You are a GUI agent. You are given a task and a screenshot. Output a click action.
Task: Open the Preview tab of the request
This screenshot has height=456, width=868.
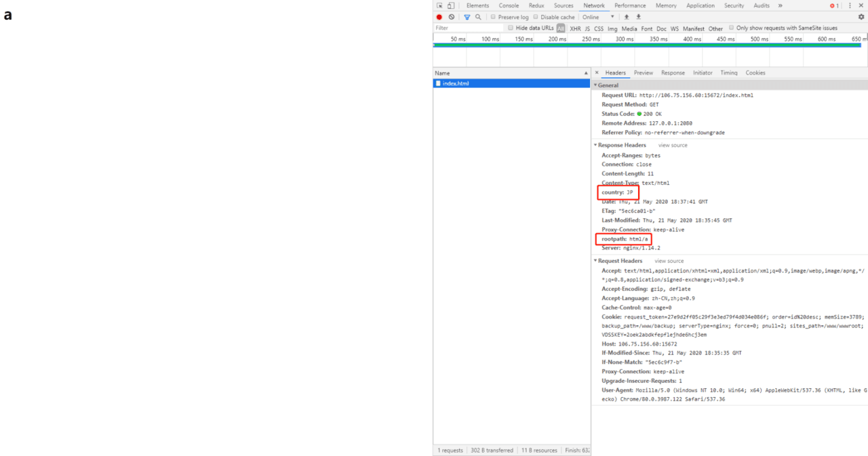coord(644,72)
